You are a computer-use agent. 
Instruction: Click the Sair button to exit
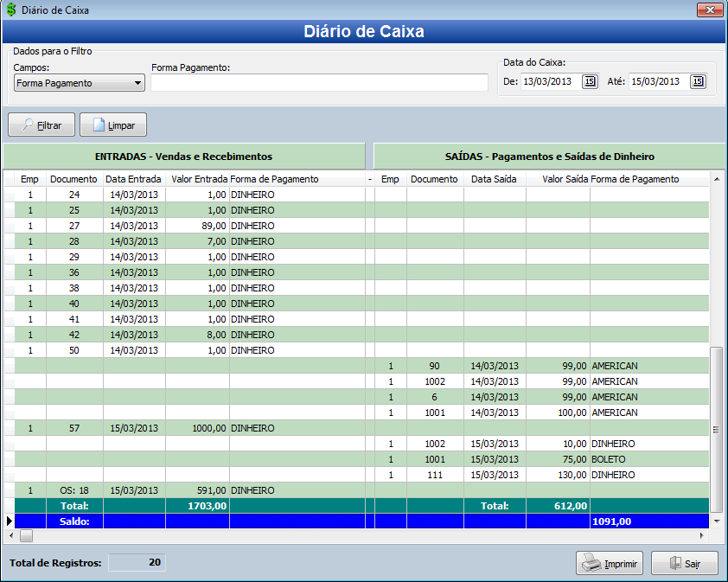[684, 563]
